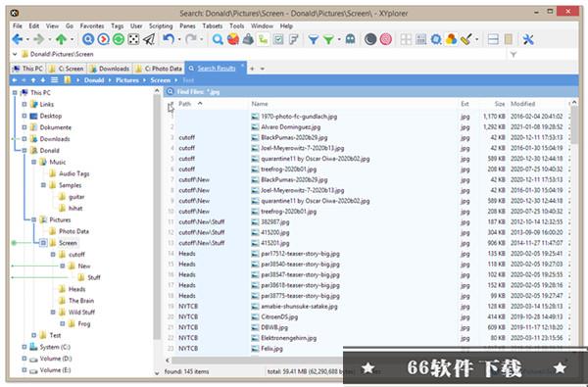This screenshot has height=387, width=588.
Task: Select the Heads folder in the tree
Action: 76,289
